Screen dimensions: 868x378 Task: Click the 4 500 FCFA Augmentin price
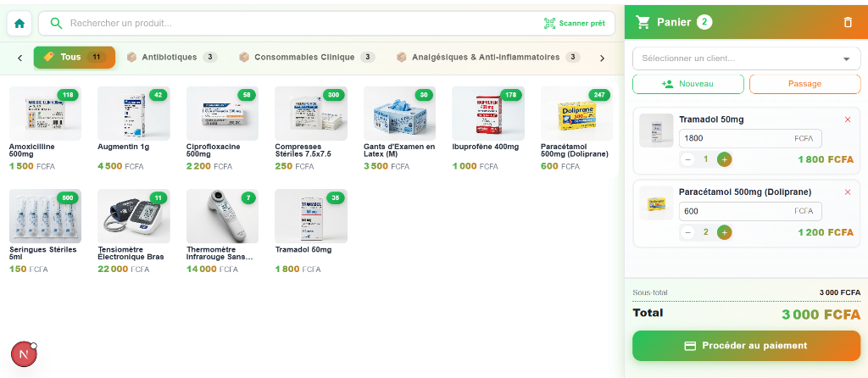120,167
